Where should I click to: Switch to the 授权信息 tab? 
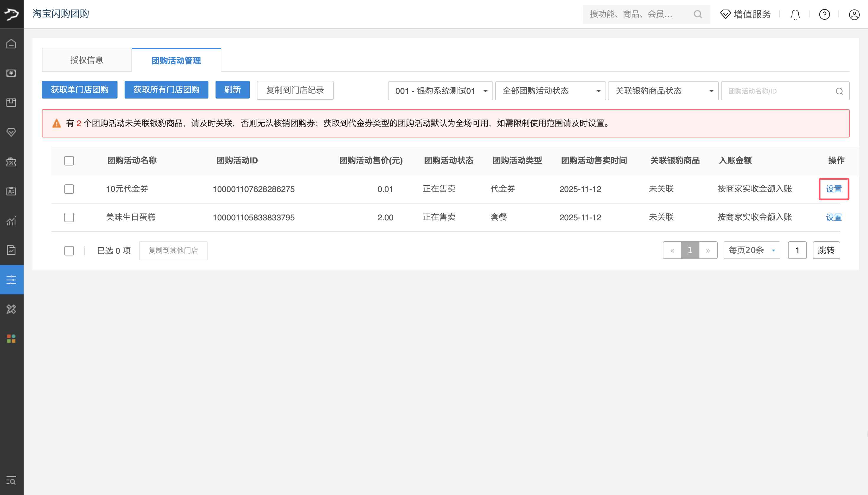click(87, 60)
